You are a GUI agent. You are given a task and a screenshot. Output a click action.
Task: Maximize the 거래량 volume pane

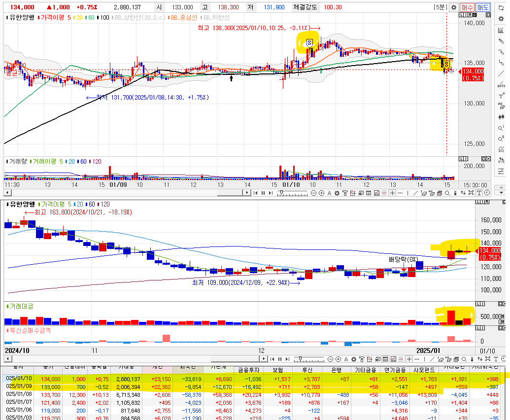[484, 159]
